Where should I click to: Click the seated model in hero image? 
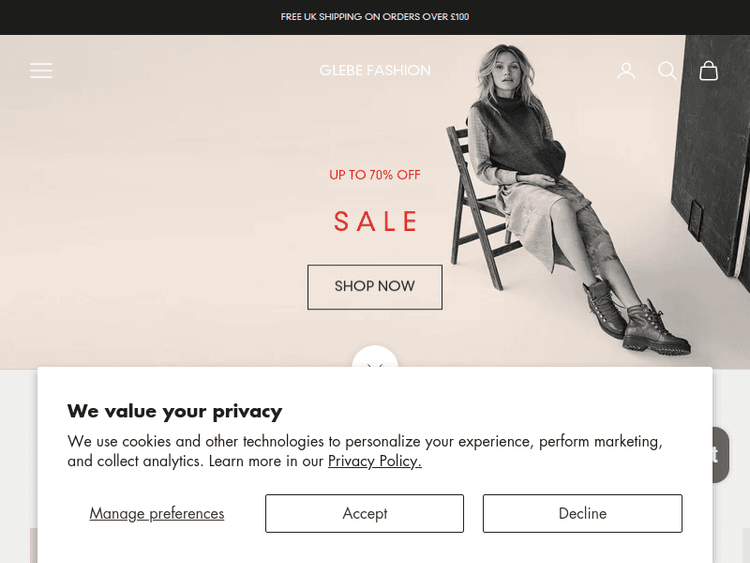pyautogui.click(x=520, y=160)
